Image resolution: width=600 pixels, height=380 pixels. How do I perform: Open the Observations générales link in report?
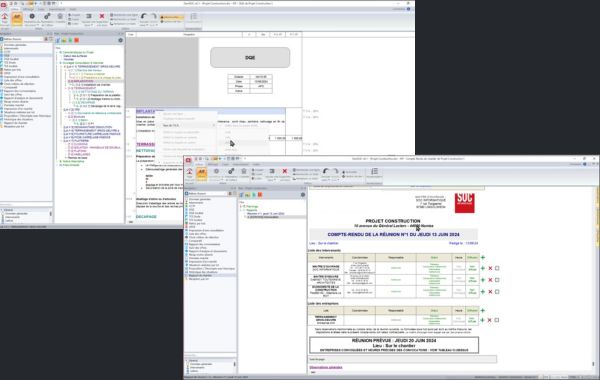326,367
